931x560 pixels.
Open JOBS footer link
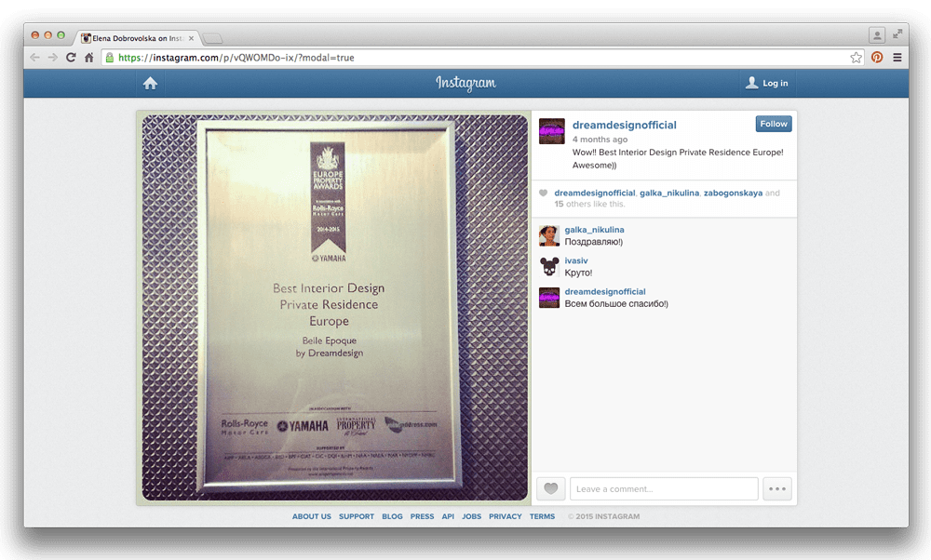pyautogui.click(x=471, y=516)
